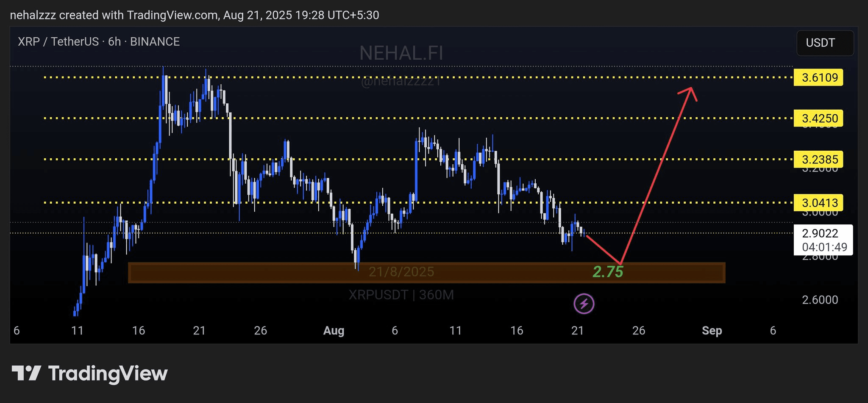Click the purple lightning bolt event icon
868x403 pixels.
tap(584, 304)
